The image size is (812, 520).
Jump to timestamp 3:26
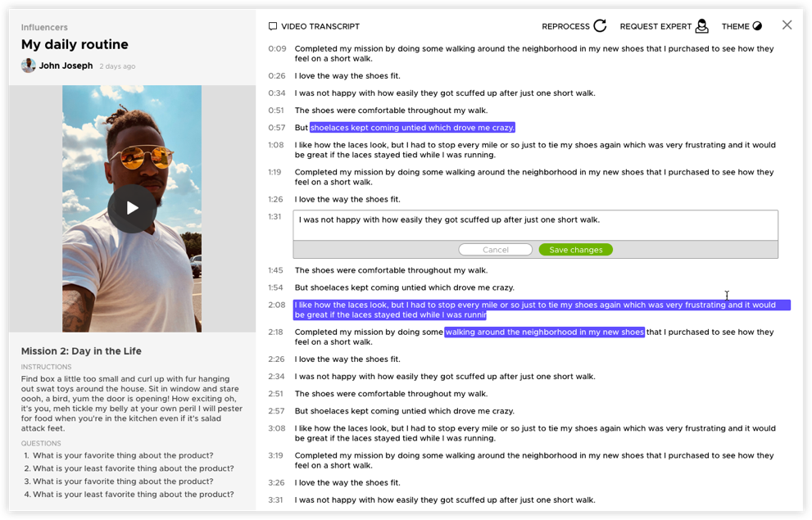click(276, 483)
